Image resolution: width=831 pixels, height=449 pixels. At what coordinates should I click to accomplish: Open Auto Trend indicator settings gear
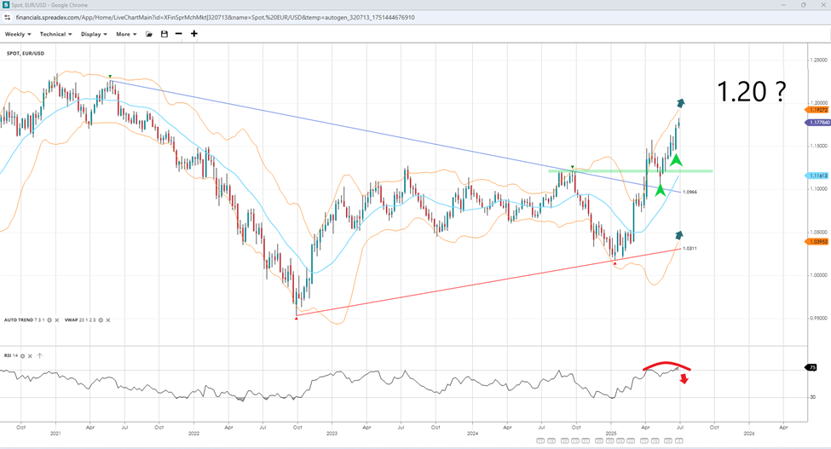48,320
